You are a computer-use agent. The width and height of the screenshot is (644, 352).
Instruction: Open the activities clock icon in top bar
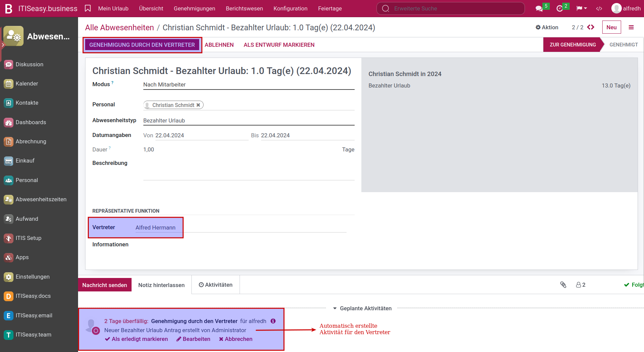[560, 8]
